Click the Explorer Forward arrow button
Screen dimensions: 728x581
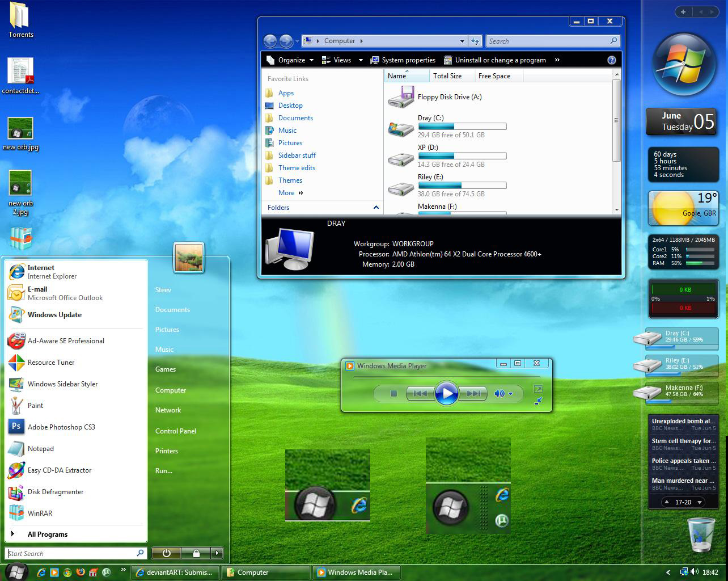tap(286, 41)
